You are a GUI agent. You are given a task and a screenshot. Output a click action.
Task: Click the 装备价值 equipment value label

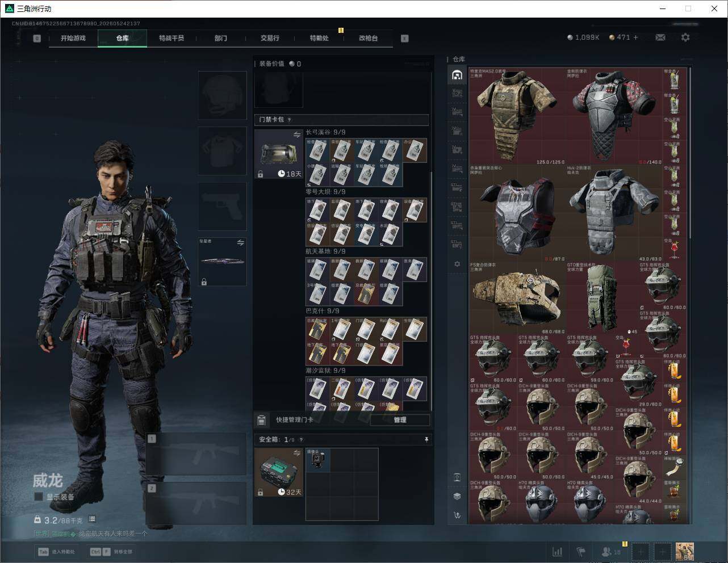coord(271,64)
